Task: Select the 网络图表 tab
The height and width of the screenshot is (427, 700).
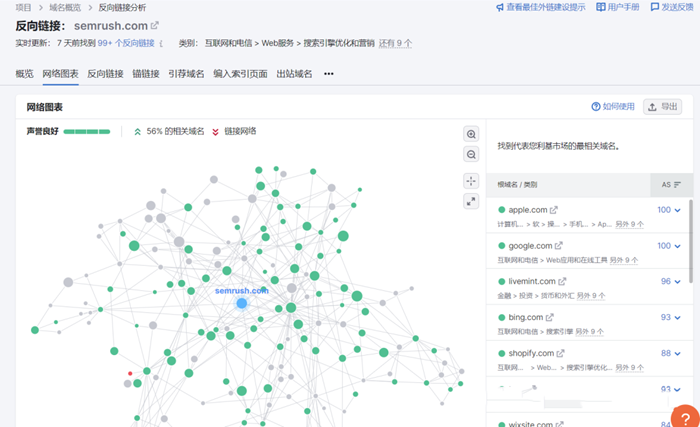Action: (x=60, y=74)
